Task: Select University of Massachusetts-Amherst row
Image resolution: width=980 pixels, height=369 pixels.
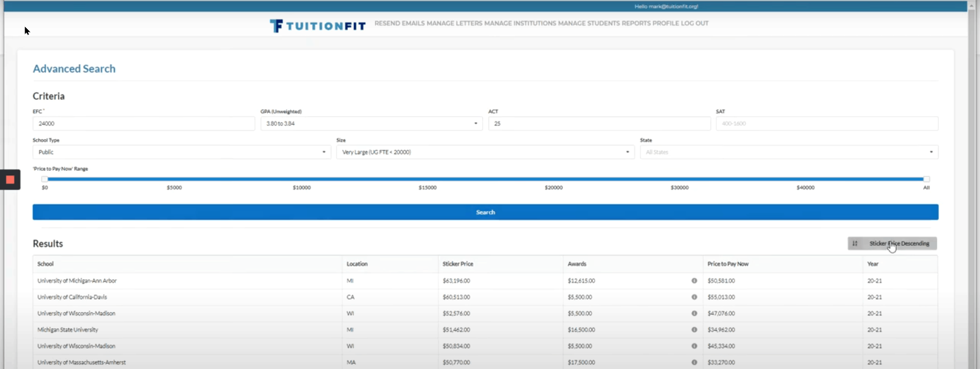Action: pyautogui.click(x=485, y=362)
